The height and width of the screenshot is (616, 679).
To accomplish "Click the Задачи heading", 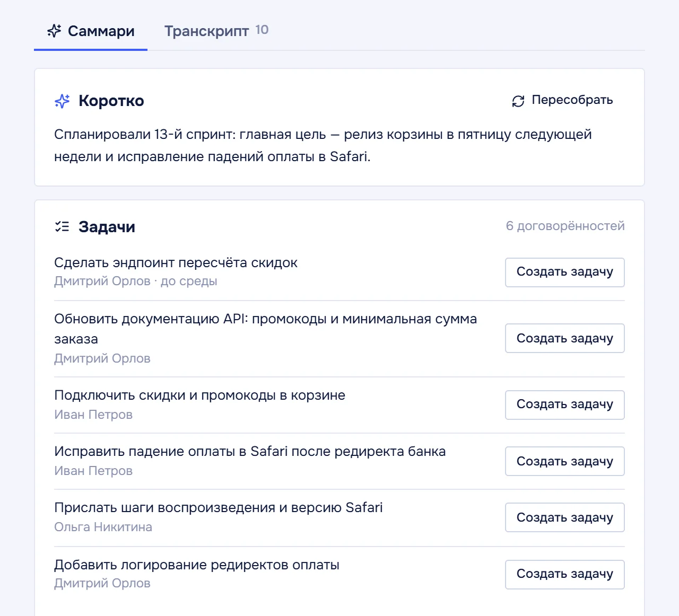I will (x=107, y=227).
